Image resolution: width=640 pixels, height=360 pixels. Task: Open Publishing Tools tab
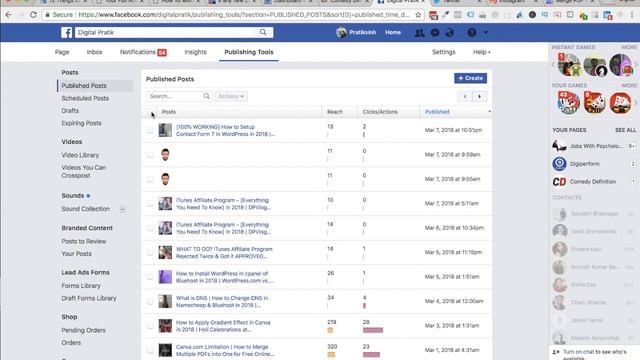249,52
